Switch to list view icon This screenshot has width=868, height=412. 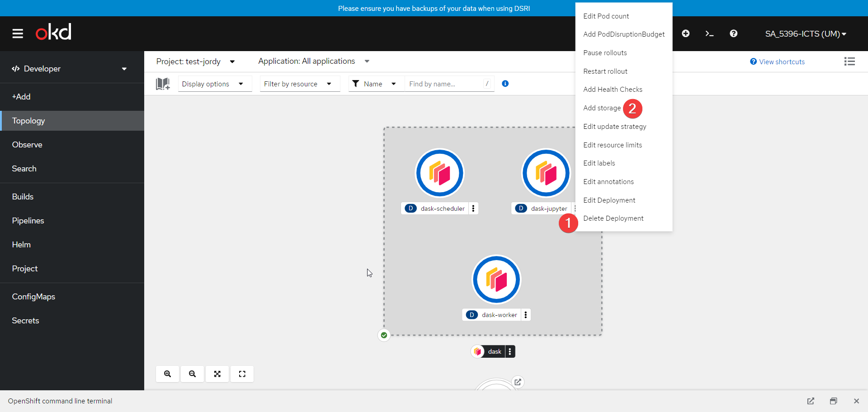(x=849, y=62)
